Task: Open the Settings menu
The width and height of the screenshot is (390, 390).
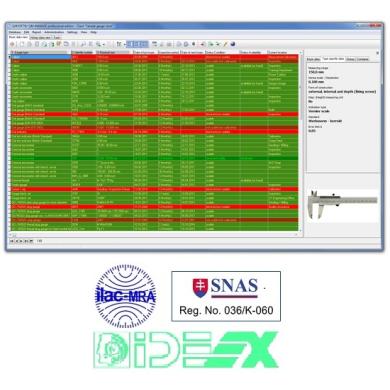Action: 72,32
